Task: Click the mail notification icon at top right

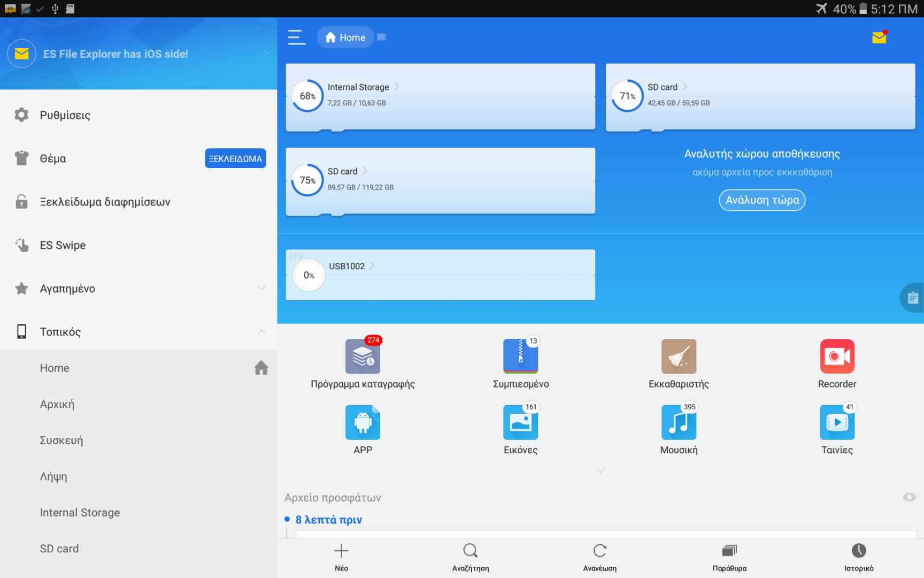Action: point(879,37)
